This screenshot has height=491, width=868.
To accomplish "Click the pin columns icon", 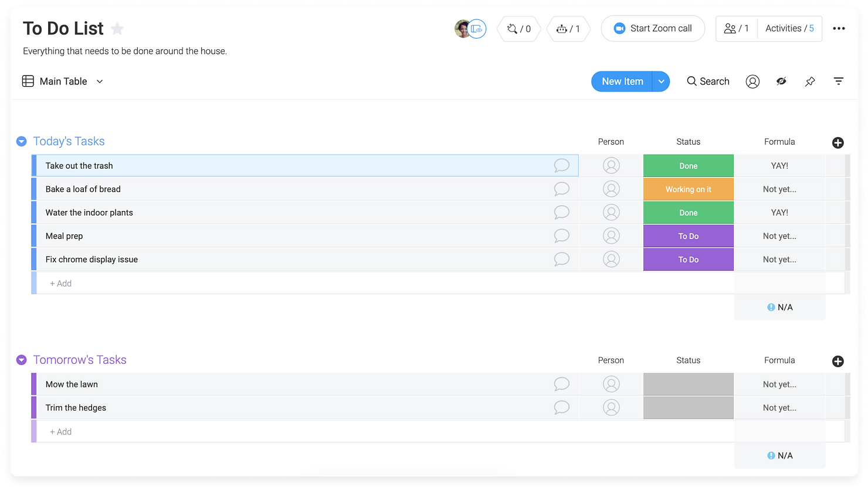I will coord(810,81).
